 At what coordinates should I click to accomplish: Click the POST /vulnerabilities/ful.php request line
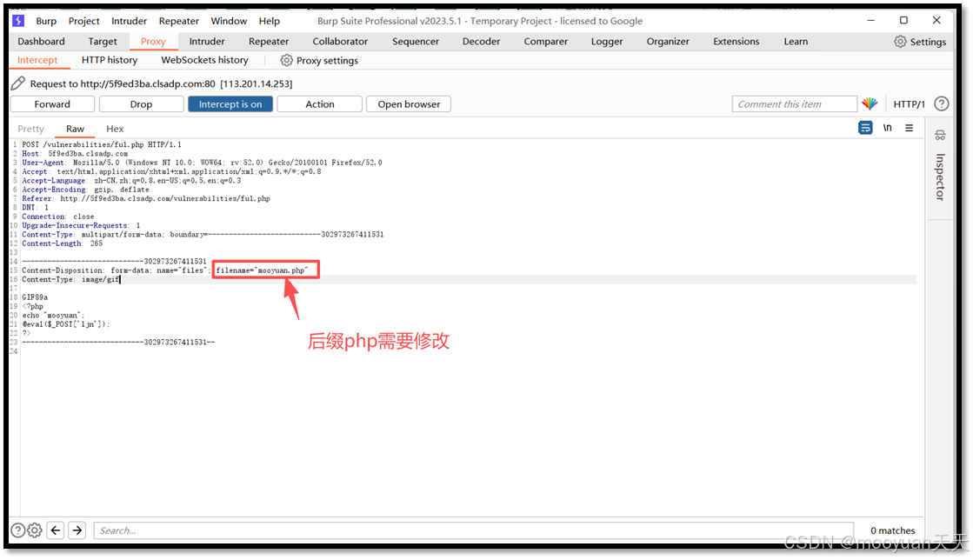(102, 144)
